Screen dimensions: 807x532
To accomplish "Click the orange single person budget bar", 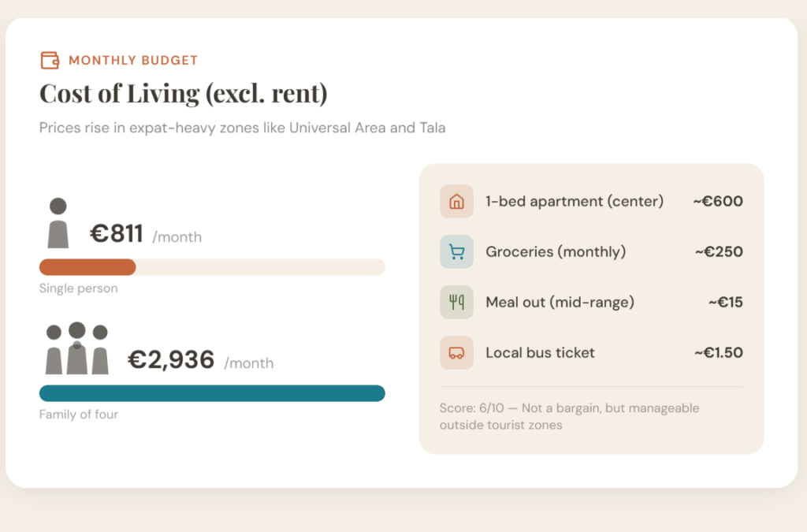I will (87, 267).
